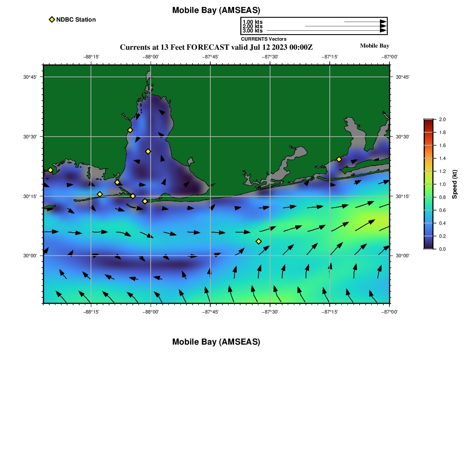Click the '1.00 kts' legend text
The height and width of the screenshot is (454, 476).
pos(253,22)
